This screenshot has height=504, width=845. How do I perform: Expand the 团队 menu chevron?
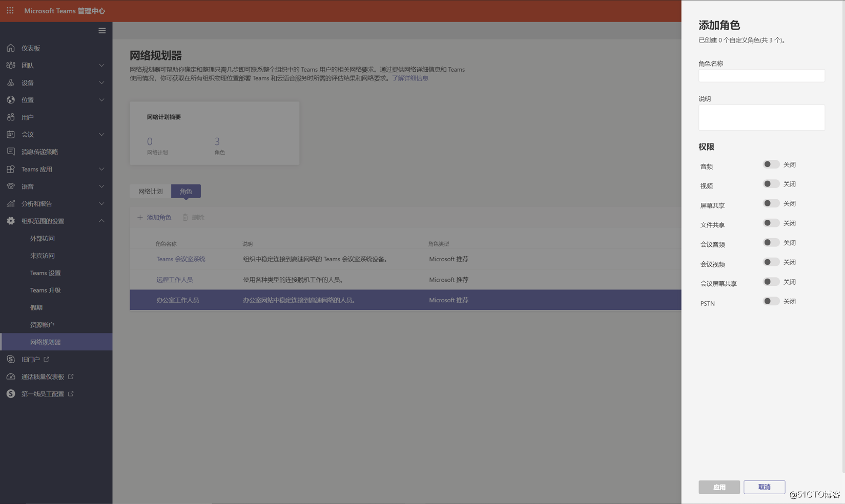coord(101,66)
